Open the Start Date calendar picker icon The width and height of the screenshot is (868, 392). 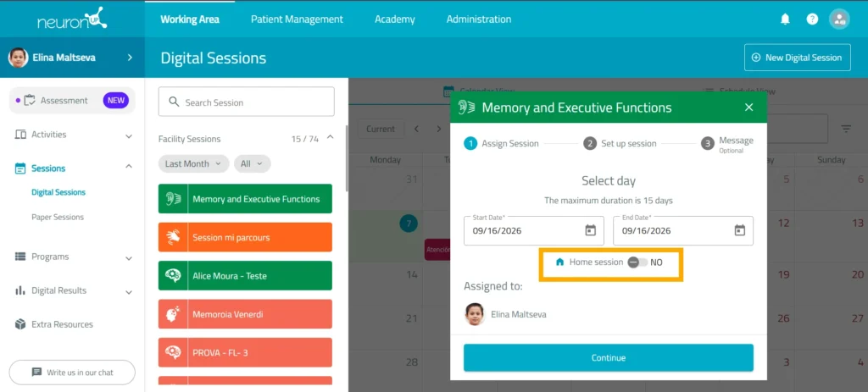[x=590, y=230]
